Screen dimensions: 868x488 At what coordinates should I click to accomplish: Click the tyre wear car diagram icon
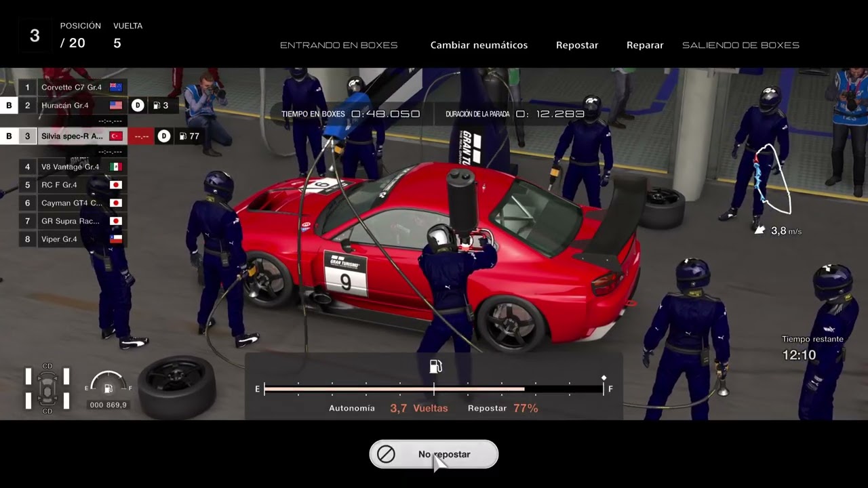[47, 388]
